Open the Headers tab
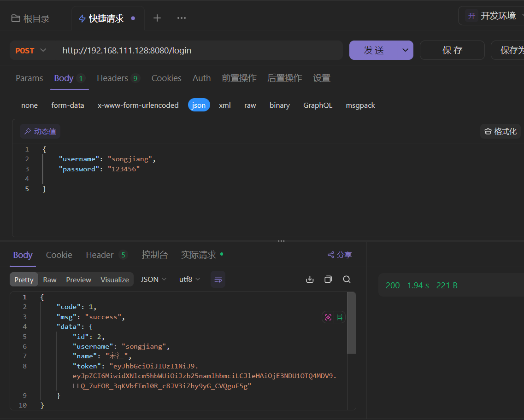This screenshot has width=524, height=420. (118, 78)
